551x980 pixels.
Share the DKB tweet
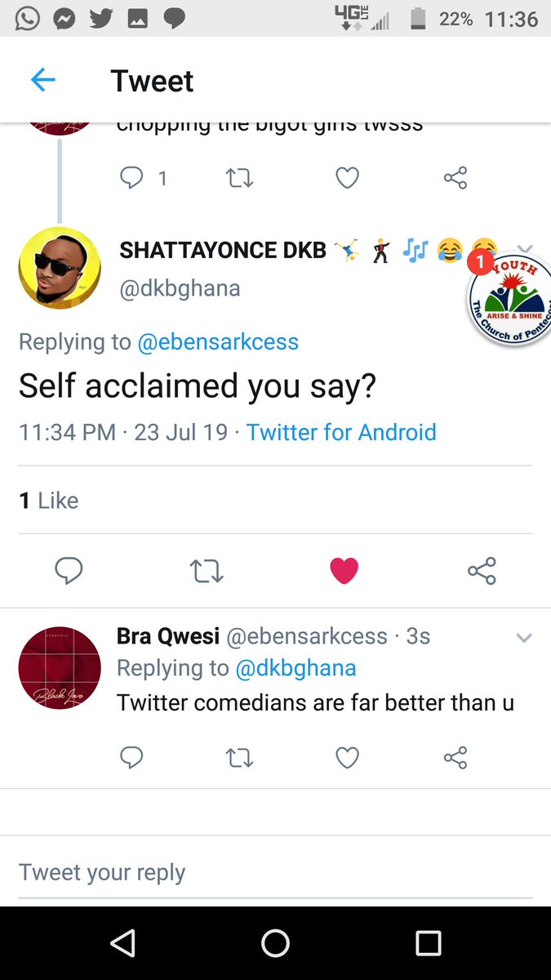pyautogui.click(x=482, y=571)
